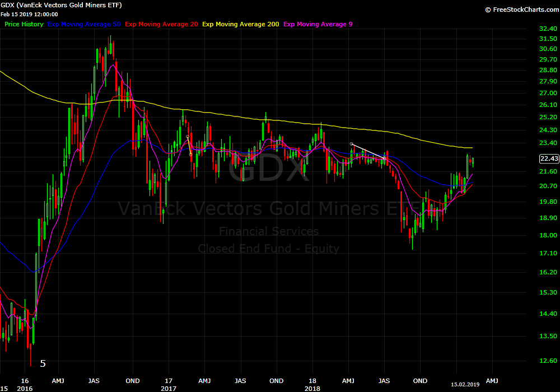560x392 pixels.
Task: Click the AMJ label right of 15.02.2019
Action: pyautogui.click(x=492, y=381)
